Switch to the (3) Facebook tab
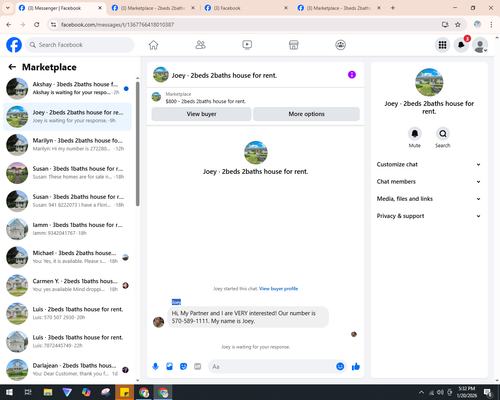The height and width of the screenshot is (400, 500). (246, 8)
